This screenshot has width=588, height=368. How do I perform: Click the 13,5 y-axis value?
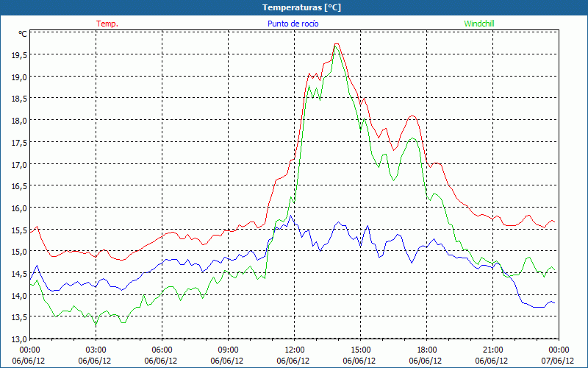click(20, 317)
